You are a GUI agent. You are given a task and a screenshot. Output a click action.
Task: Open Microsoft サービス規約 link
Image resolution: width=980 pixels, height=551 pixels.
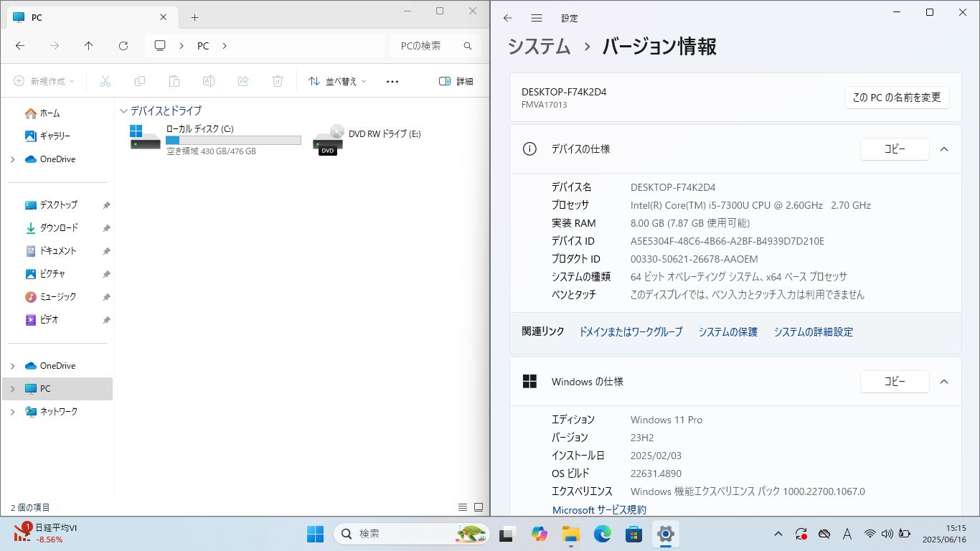click(x=599, y=510)
